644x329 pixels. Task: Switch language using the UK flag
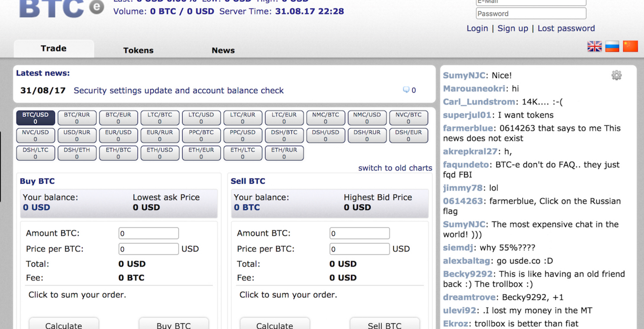[x=595, y=46]
